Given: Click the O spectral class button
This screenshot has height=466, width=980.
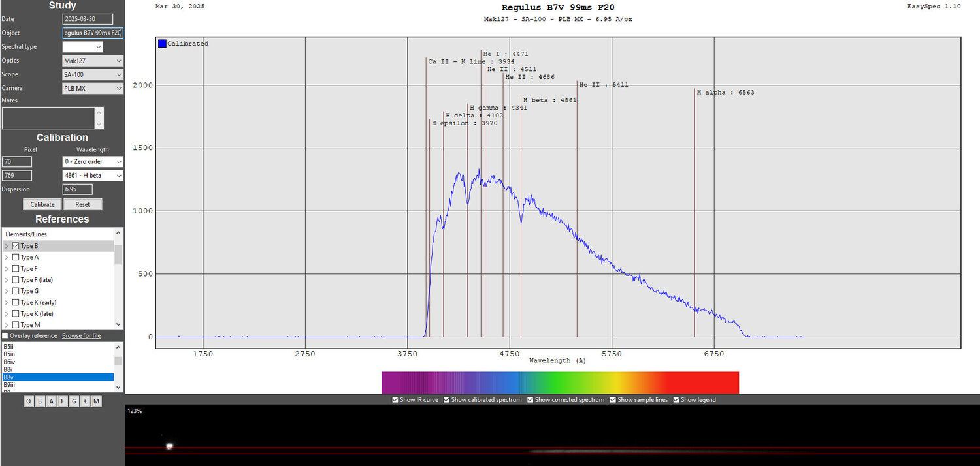Looking at the screenshot, I should (x=29, y=401).
